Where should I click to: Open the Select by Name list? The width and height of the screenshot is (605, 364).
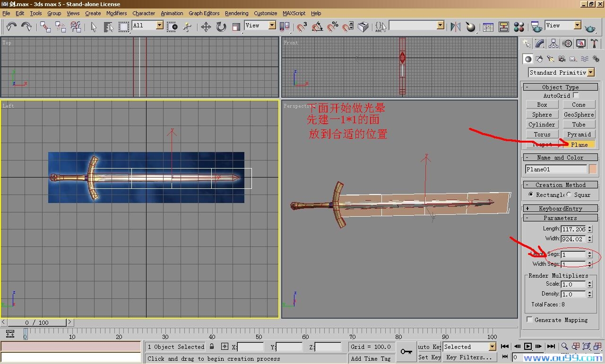point(108,27)
